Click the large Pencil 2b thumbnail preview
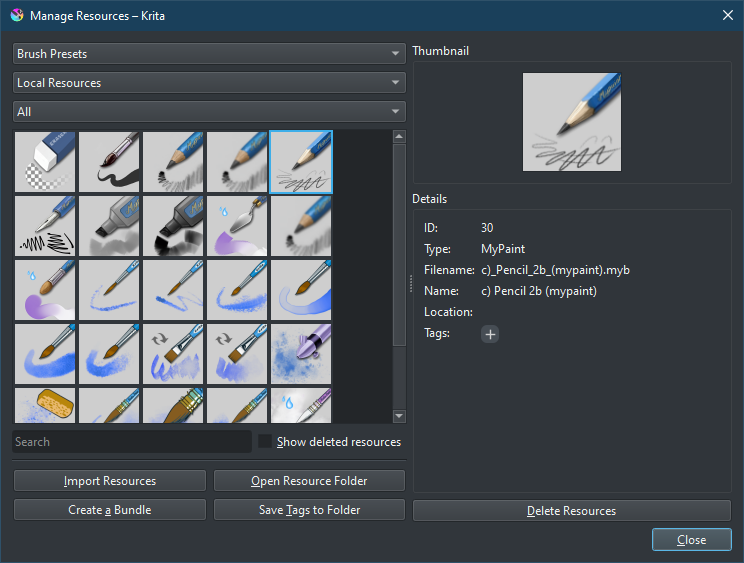 pyautogui.click(x=572, y=122)
